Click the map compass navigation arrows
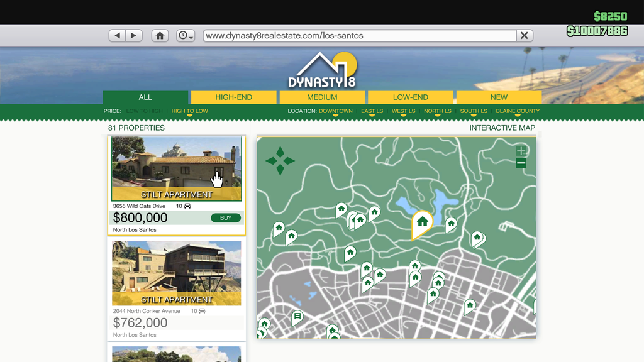The image size is (644, 362). point(280,161)
